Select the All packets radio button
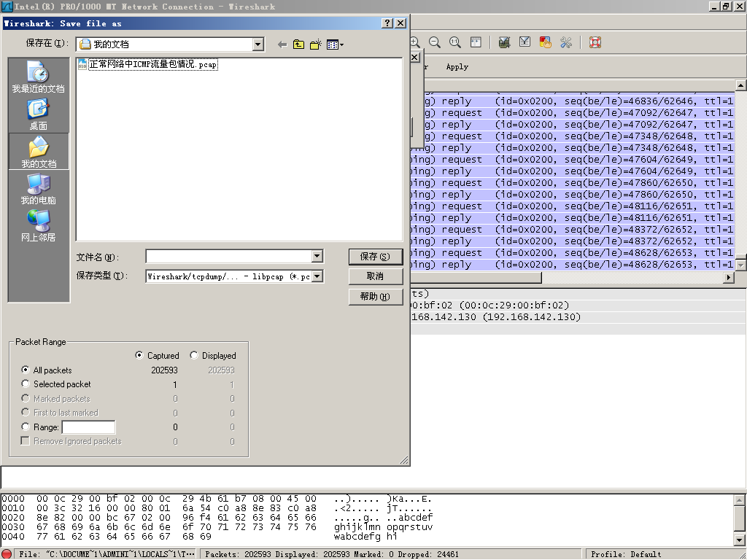The height and width of the screenshot is (560, 747). (26, 370)
